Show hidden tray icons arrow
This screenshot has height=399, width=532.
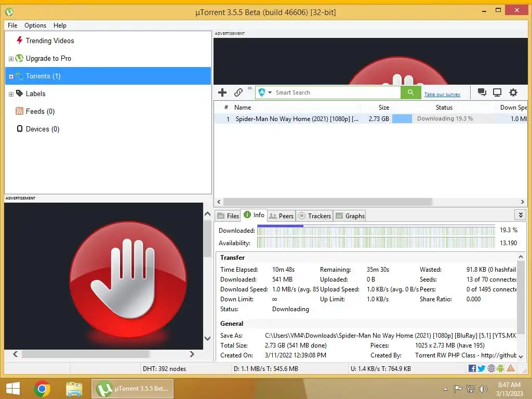point(445,389)
